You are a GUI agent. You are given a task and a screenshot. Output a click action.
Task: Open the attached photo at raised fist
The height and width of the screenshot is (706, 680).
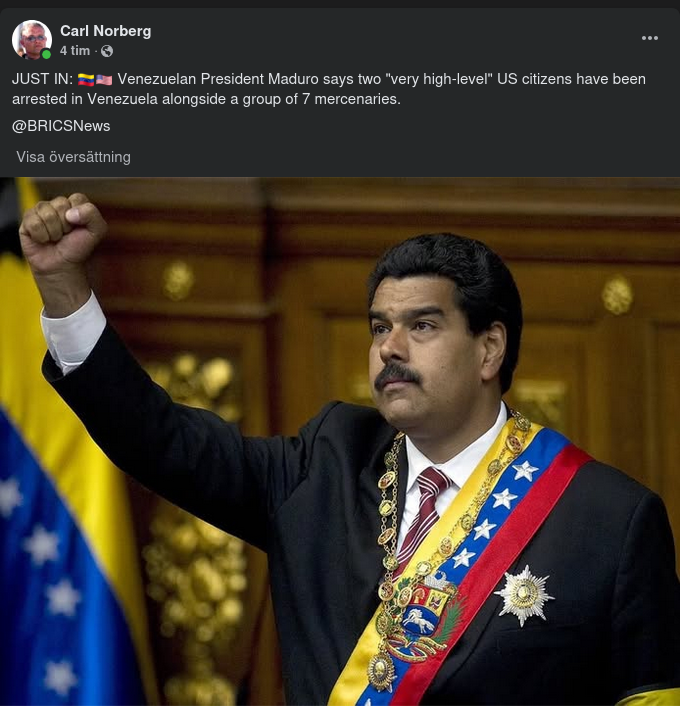61,232
